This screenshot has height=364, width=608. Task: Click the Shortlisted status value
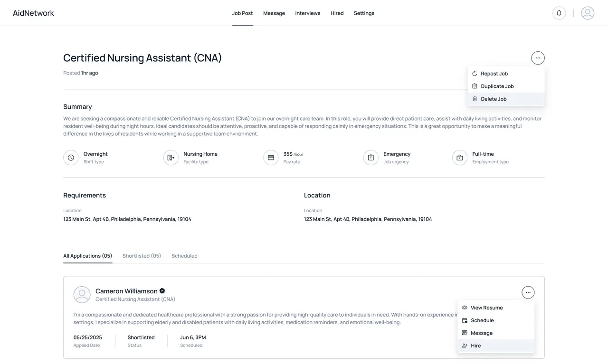pos(141,337)
